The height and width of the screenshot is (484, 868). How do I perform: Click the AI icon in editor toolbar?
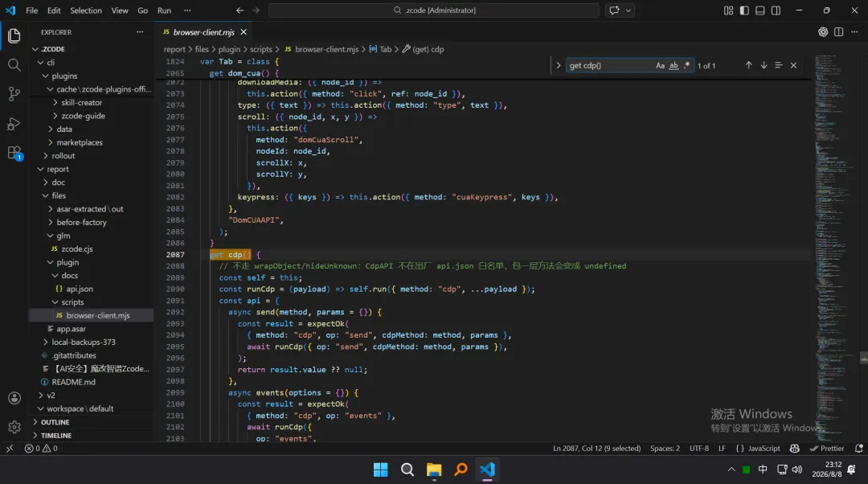[823, 32]
